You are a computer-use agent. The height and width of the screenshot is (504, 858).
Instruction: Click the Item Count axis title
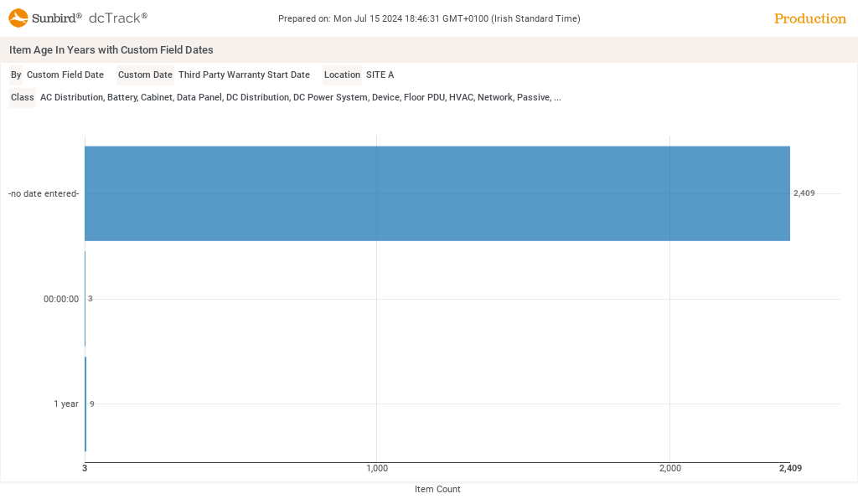tap(437, 489)
